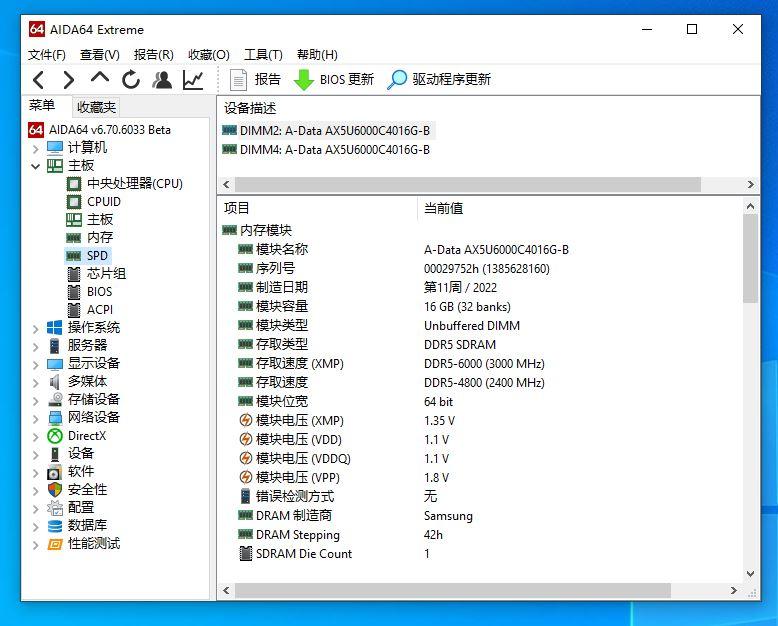Viewport: 778px width, 626px height.
Task: Click the BIOS 更新 button label
Action: click(x=347, y=79)
